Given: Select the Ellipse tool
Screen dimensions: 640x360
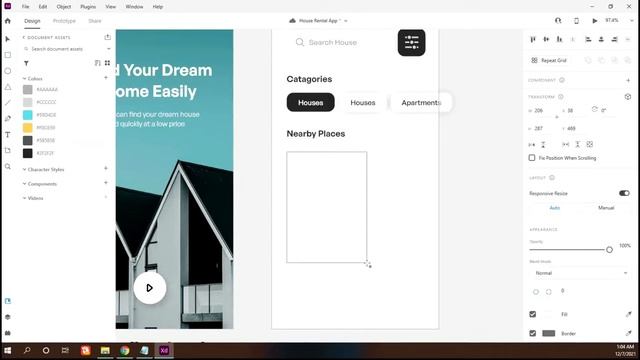Looking at the screenshot, I should [7, 71].
